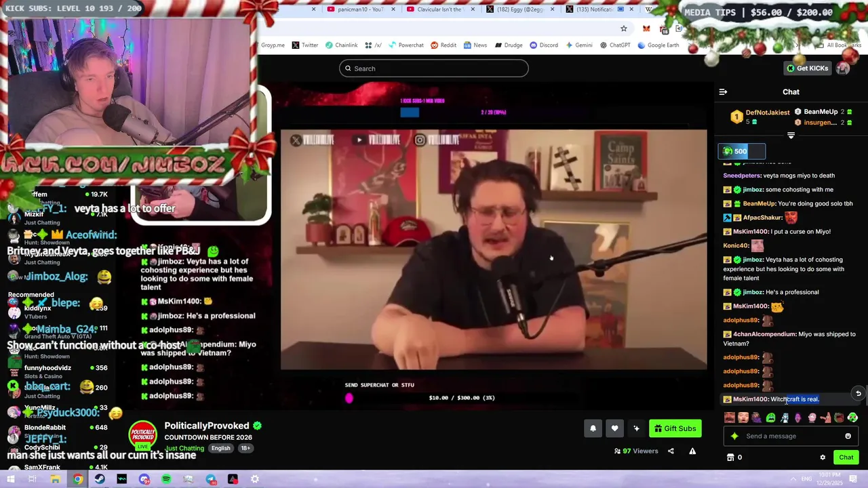This screenshot has width=868, height=488.
Task: Open Telegram from the taskbar
Action: coord(211,479)
